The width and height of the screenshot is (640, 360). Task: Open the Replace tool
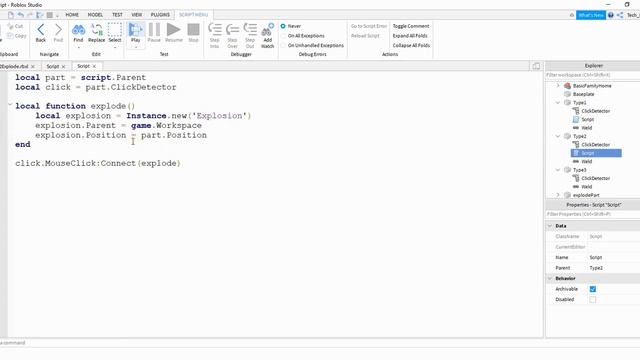[96, 33]
